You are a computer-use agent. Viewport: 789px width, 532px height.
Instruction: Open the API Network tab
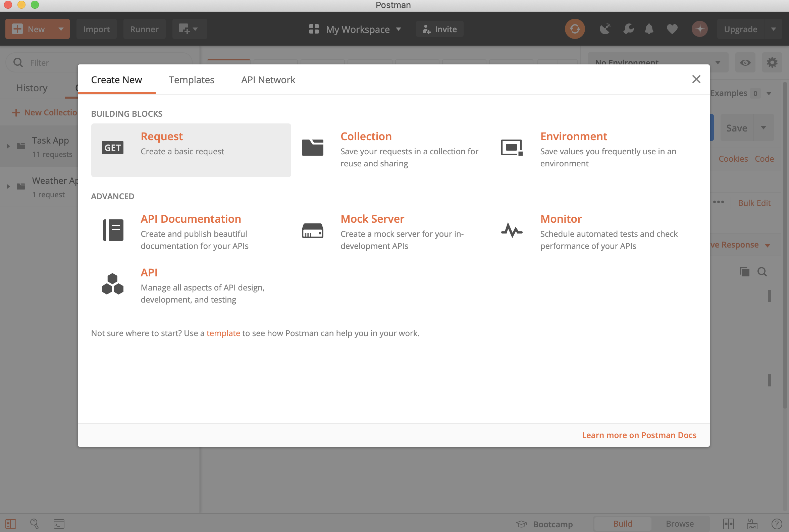point(268,80)
